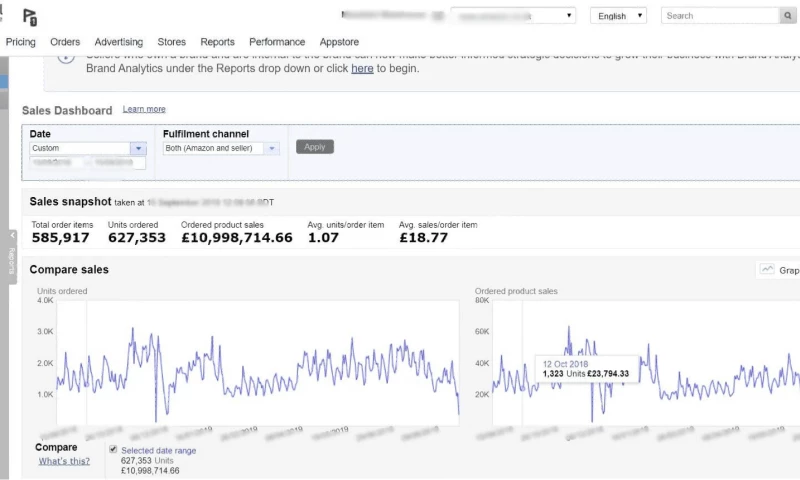800x480 pixels.
Task: Click the Compare sales heading
Action: (x=69, y=269)
